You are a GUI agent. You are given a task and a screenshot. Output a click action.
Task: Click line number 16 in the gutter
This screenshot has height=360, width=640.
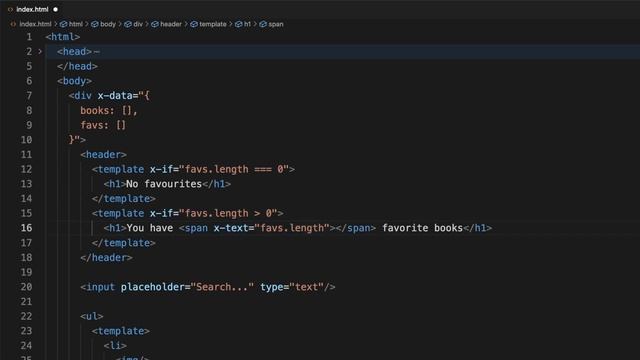click(x=26, y=228)
